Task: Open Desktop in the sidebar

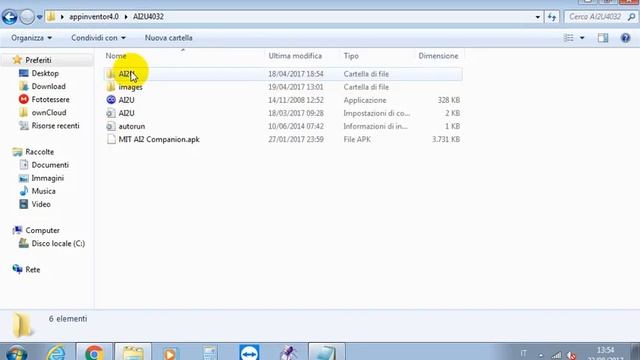Action: pos(45,73)
